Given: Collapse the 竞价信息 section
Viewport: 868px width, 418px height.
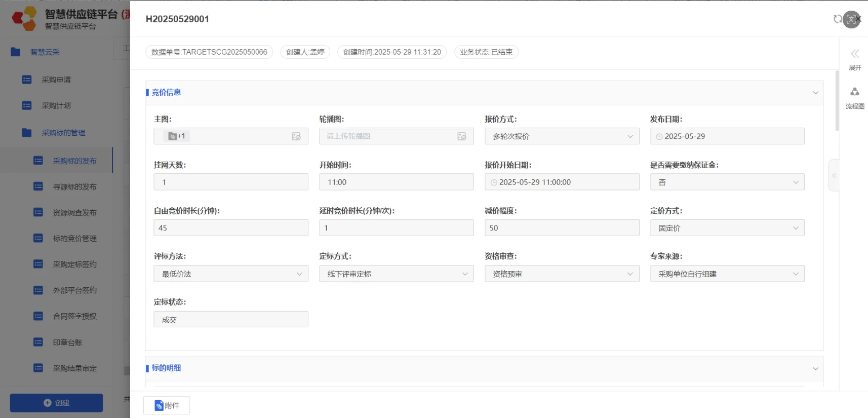Looking at the screenshot, I should 815,93.
